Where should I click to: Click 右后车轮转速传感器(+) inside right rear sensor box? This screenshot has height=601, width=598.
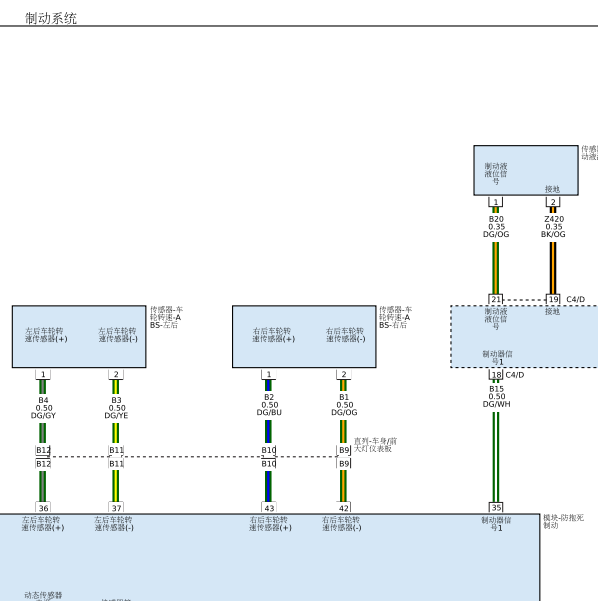tap(274, 335)
